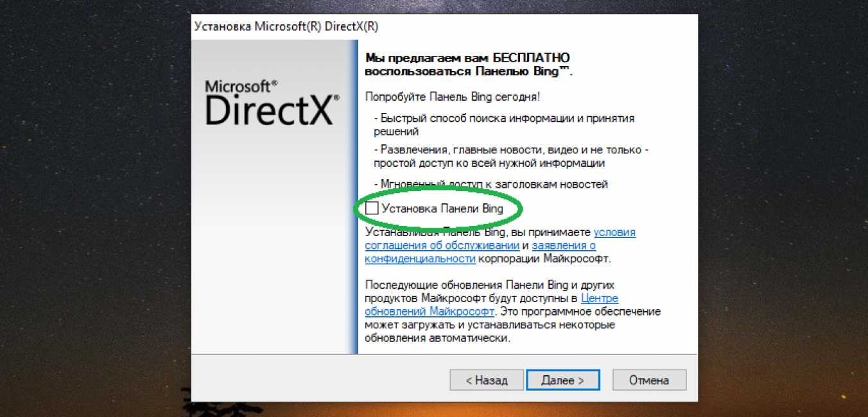Click the БЕСПЛАТНО Панелью Bing bold heading
Screen dimensions: 868x417
tap(469, 64)
